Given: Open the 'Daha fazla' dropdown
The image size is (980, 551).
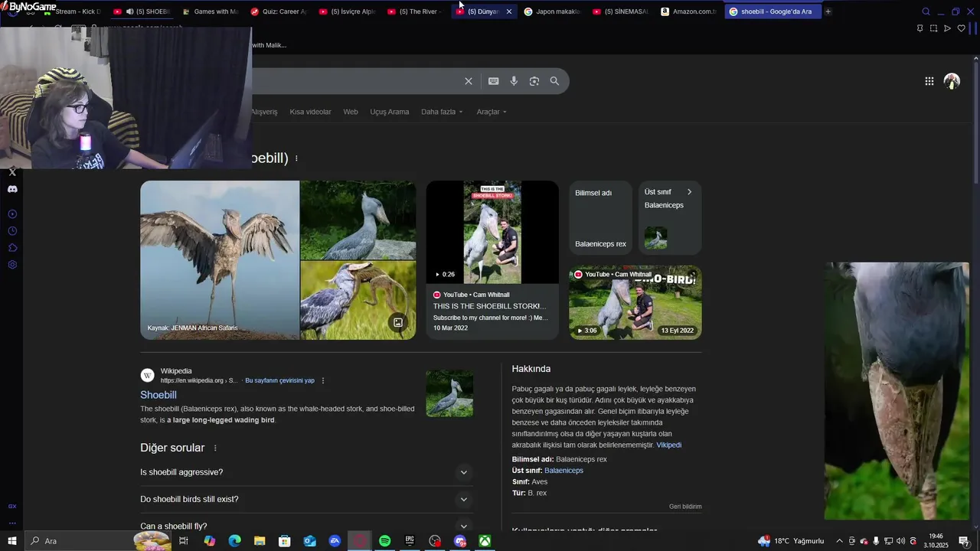Looking at the screenshot, I should pos(442,112).
